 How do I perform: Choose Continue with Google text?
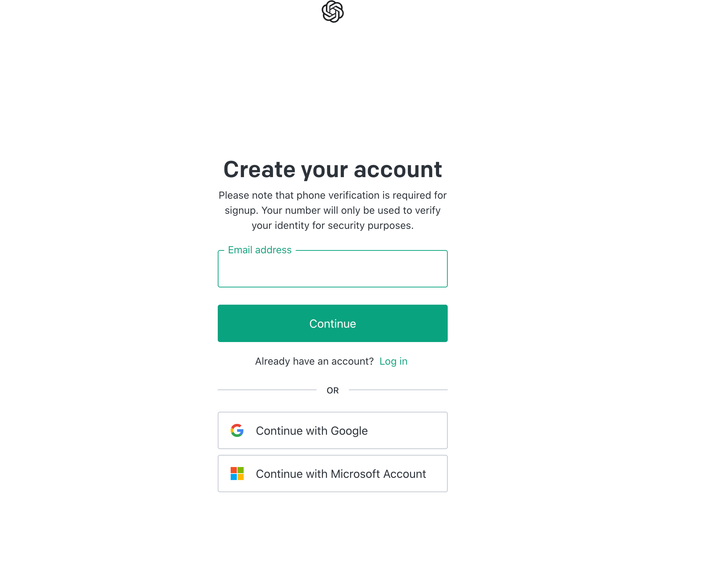tap(312, 430)
